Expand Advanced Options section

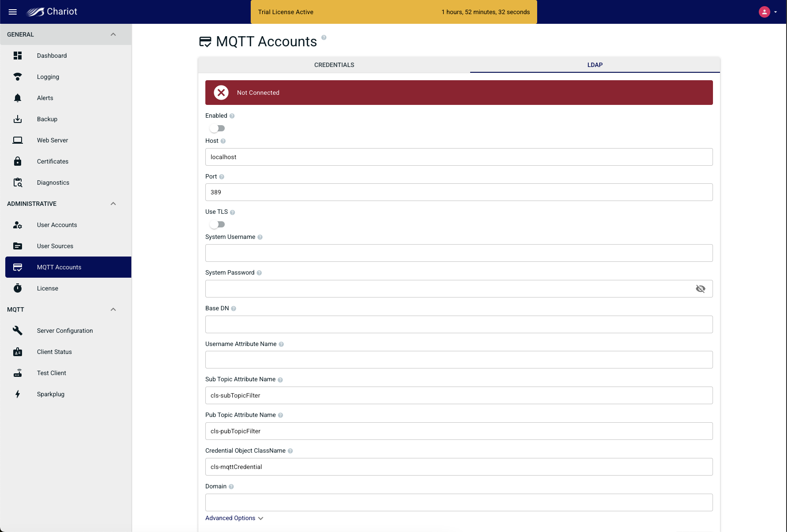[234, 518]
